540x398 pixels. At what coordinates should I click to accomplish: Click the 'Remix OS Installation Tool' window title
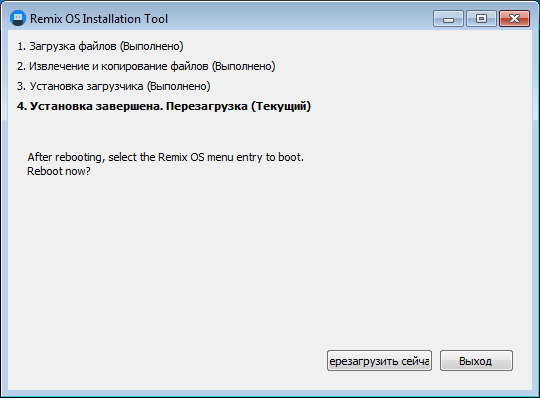click(x=99, y=19)
